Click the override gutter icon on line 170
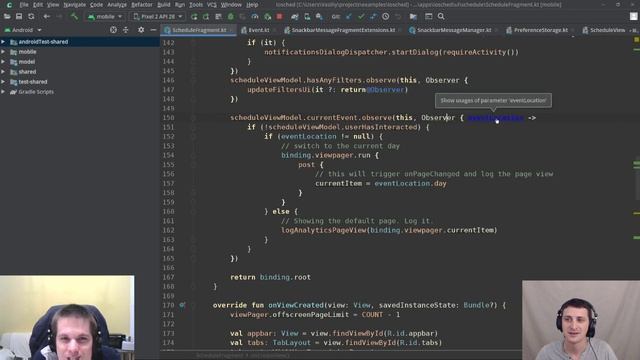 click(182, 305)
